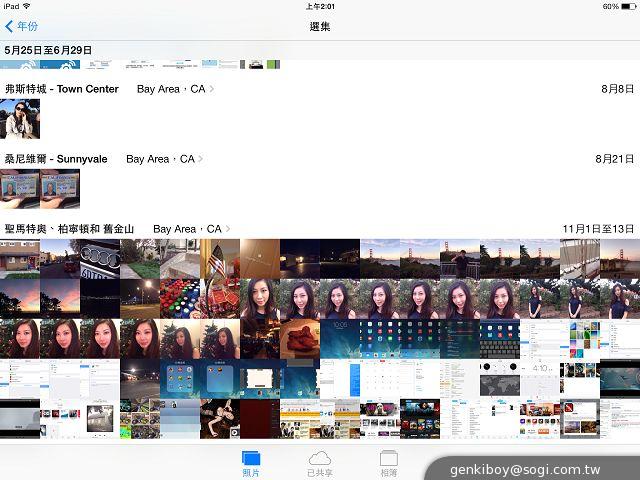Open 桑尼維爾 - Sunnyvale moment header

point(56,159)
